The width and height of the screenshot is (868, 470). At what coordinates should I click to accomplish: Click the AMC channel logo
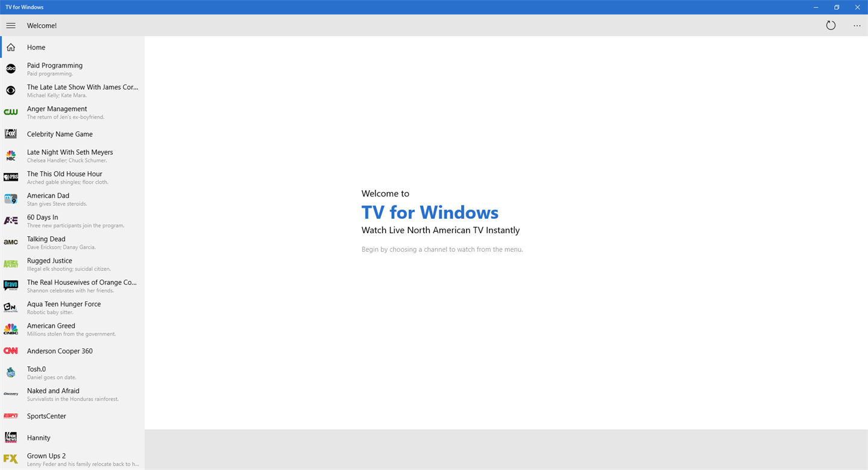(11, 242)
